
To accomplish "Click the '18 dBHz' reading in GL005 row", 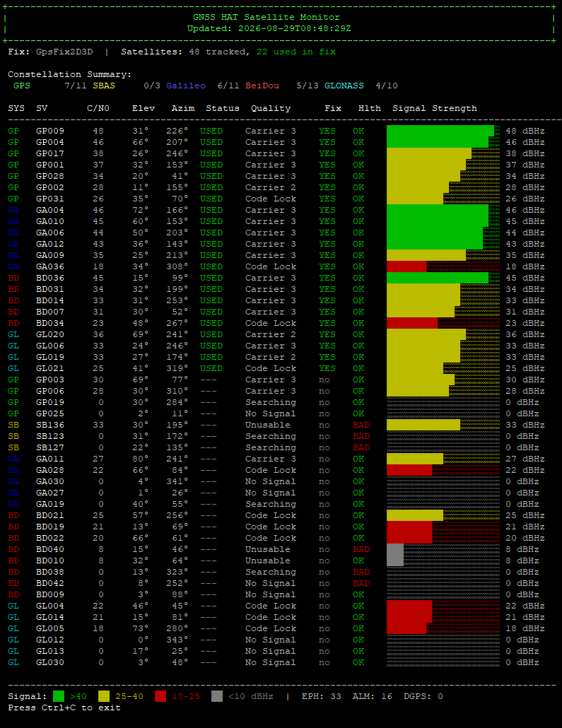I will tap(525, 628).
